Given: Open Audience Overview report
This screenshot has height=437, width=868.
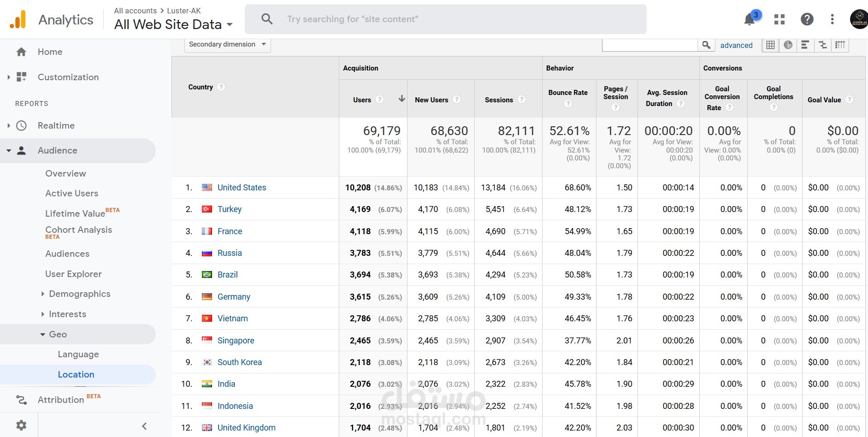Looking at the screenshot, I should (x=65, y=173).
